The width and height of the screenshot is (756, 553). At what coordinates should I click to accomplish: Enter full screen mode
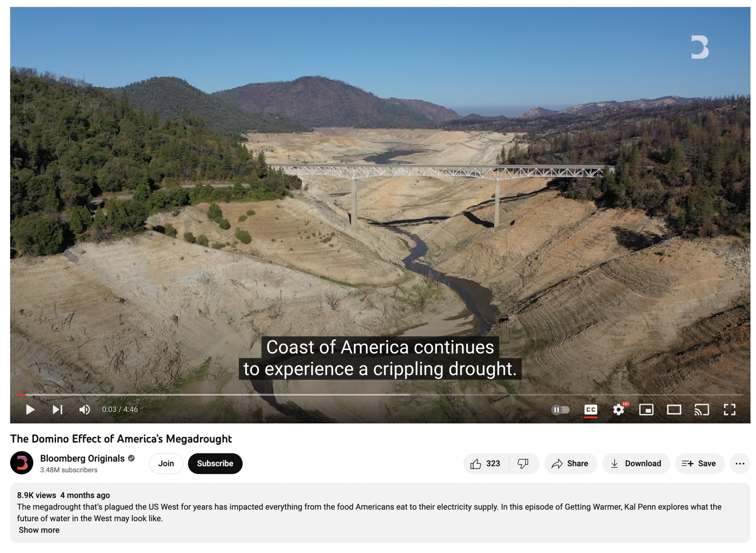click(x=729, y=409)
